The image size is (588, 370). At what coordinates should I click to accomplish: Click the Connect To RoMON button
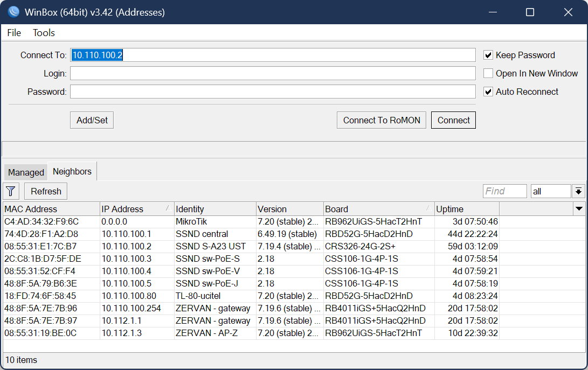pos(382,120)
